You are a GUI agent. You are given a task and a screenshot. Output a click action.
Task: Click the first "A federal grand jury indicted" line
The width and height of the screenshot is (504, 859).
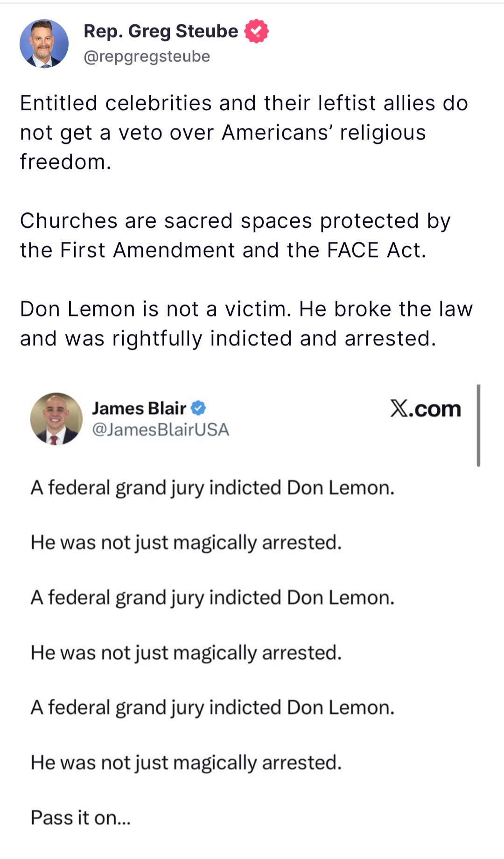tap(212, 488)
